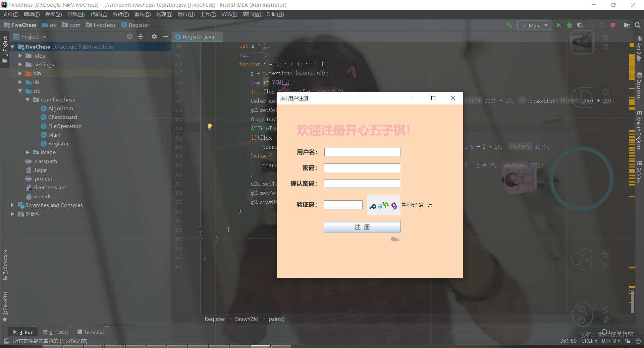This screenshot has width=644, height=348.
Task: Build project with green hammer icon
Action: (509, 25)
